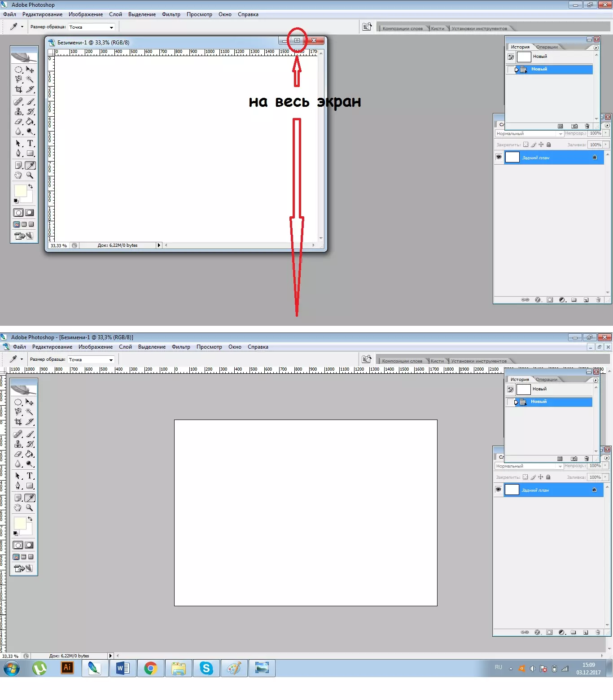Delete layer trash icon, Layers panel, maximized Photoshop
The image size is (613, 700).
point(598,632)
